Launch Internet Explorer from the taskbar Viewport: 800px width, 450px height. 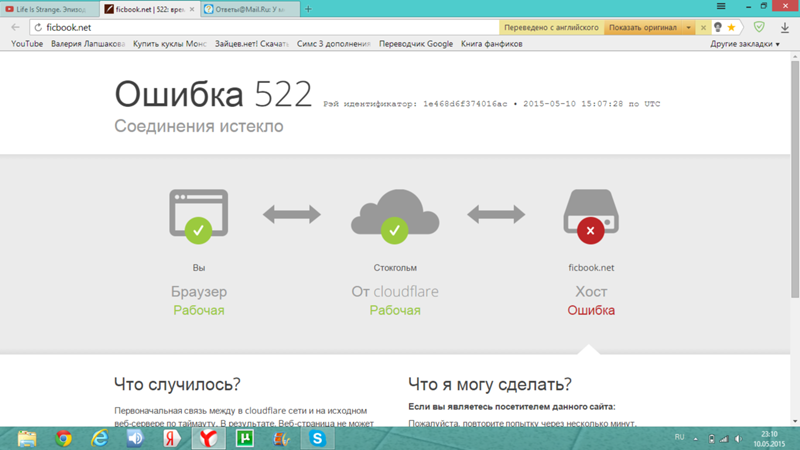pyautogui.click(x=99, y=439)
